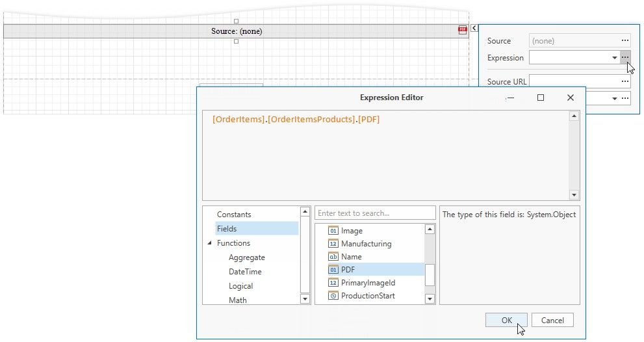Choose the Aggregate functions category
The width and height of the screenshot is (644, 342).
tap(246, 257)
